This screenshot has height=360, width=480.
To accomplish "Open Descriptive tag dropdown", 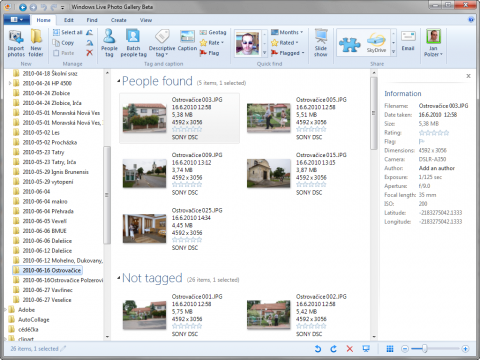I will coord(162,43).
